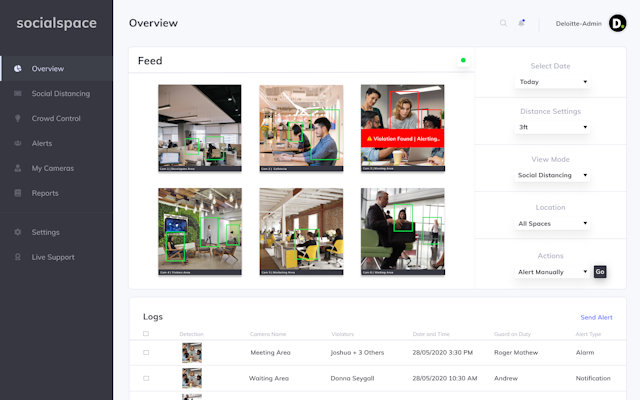Open Live Support from the sidebar
The width and height of the screenshot is (640, 400).
tap(52, 257)
